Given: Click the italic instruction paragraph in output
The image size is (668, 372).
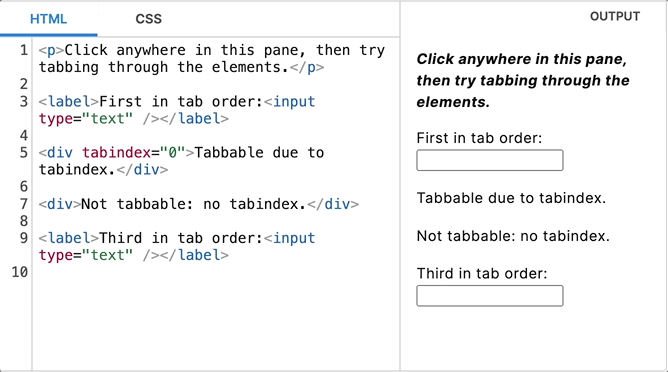Looking at the screenshot, I should click(523, 80).
